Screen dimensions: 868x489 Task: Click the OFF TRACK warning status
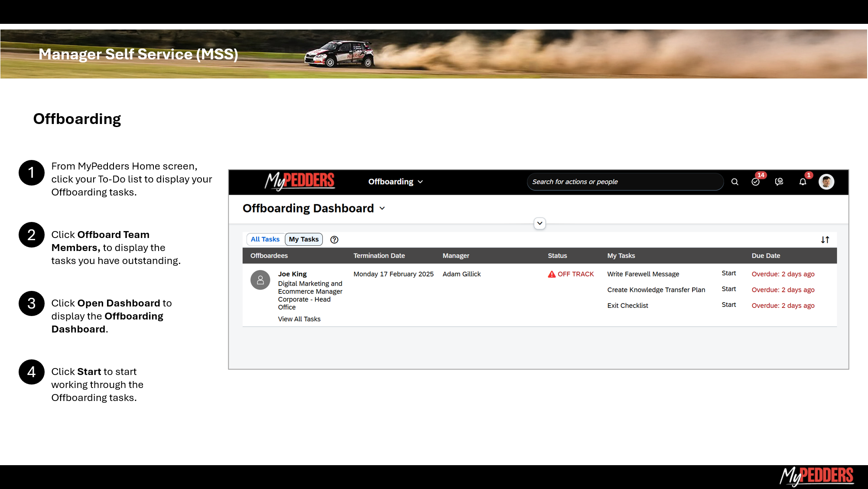(571, 274)
